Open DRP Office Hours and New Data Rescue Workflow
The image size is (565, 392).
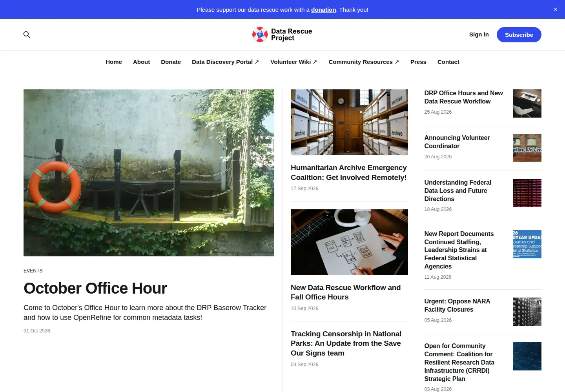(463, 97)
